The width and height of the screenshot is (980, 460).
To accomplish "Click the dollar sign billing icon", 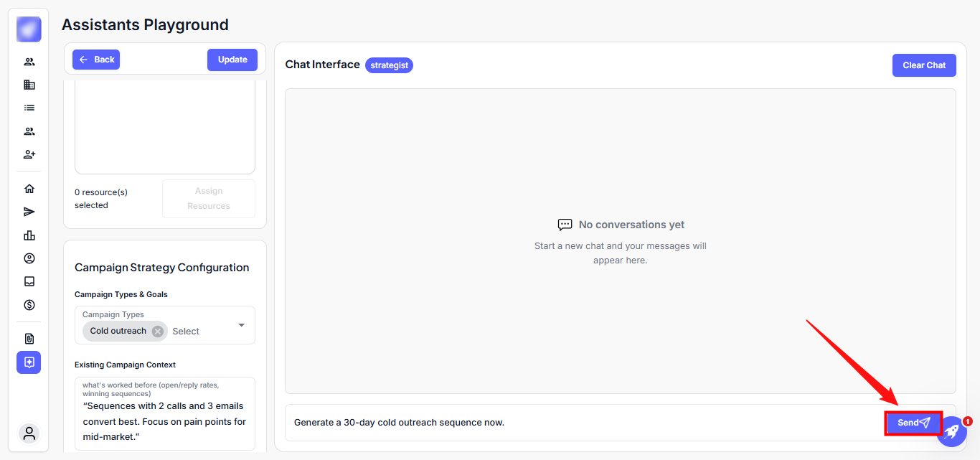I will tap(29, 305).
